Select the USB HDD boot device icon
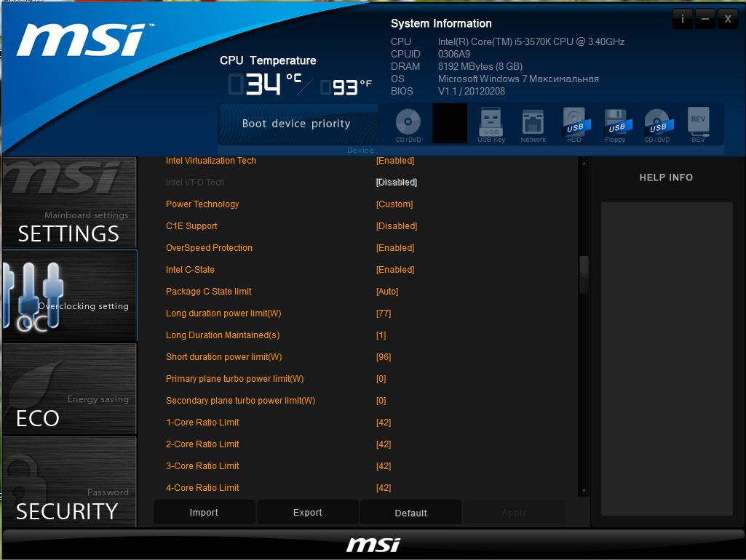Image resolution: width=746 pixels, height=560 pixels. [574, 123]
